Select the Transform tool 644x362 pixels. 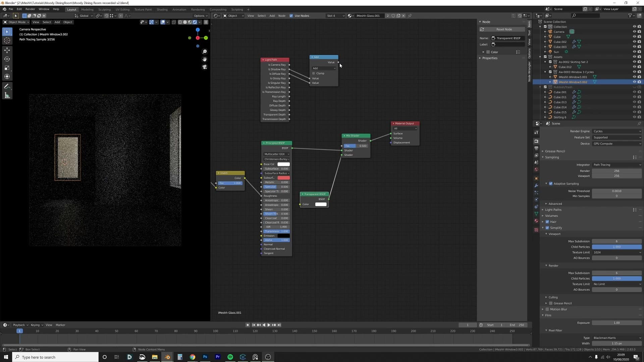pyautogui.click(x=7, y=76)
